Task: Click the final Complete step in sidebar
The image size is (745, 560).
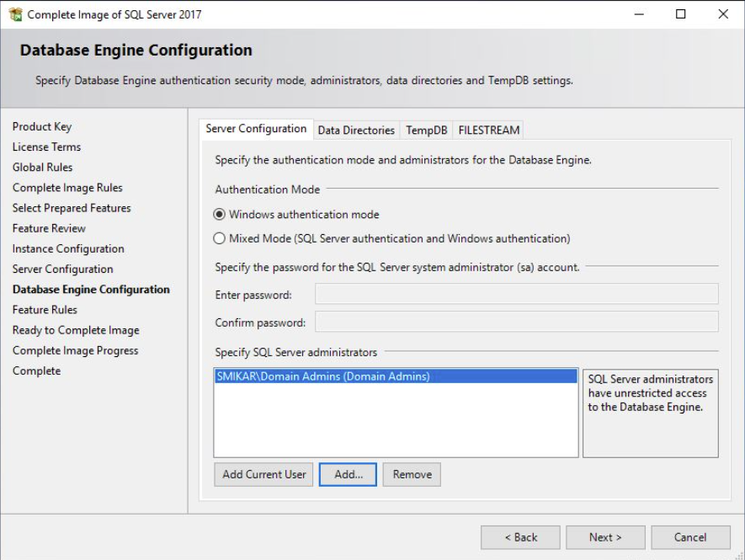Action: tap(36, 371)
